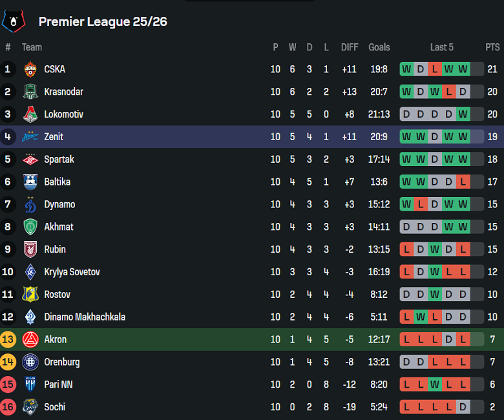The image size is (504, 420).
Task: Click the Rubin club crest
Action: pyautogui.click(x=30, y=249)
